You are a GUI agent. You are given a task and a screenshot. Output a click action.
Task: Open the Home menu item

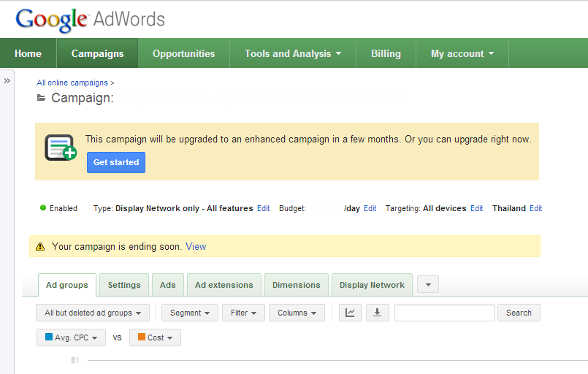tap(28, 53)
